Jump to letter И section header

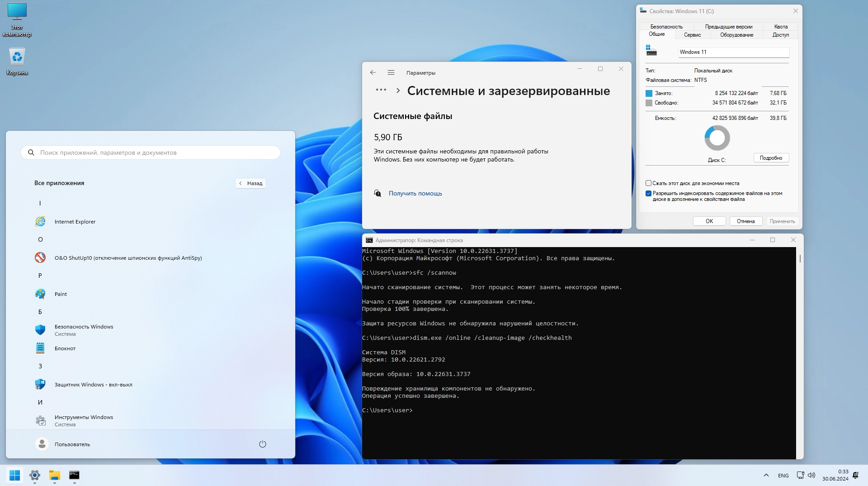(40, 402)
